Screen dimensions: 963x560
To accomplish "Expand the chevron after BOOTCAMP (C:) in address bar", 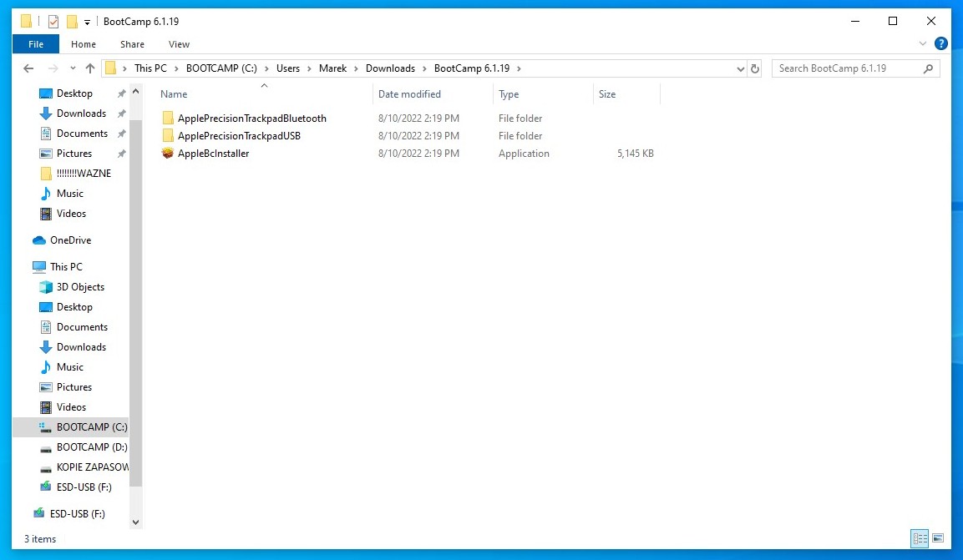I will click(266, 68).
